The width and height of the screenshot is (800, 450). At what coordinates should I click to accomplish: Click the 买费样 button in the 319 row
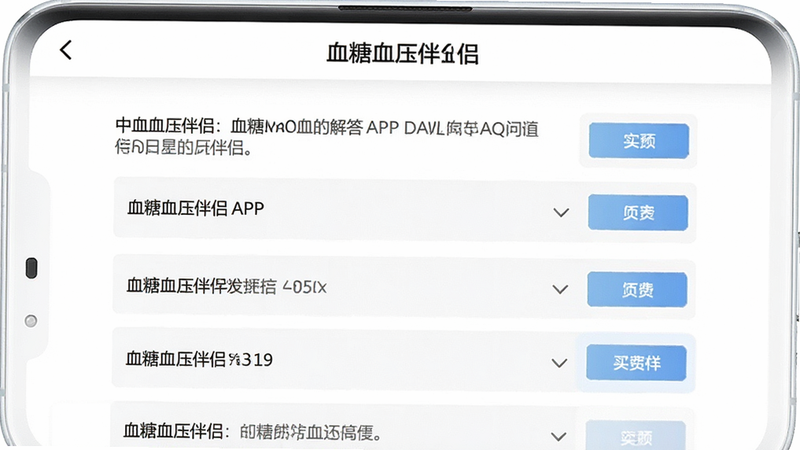636,363
